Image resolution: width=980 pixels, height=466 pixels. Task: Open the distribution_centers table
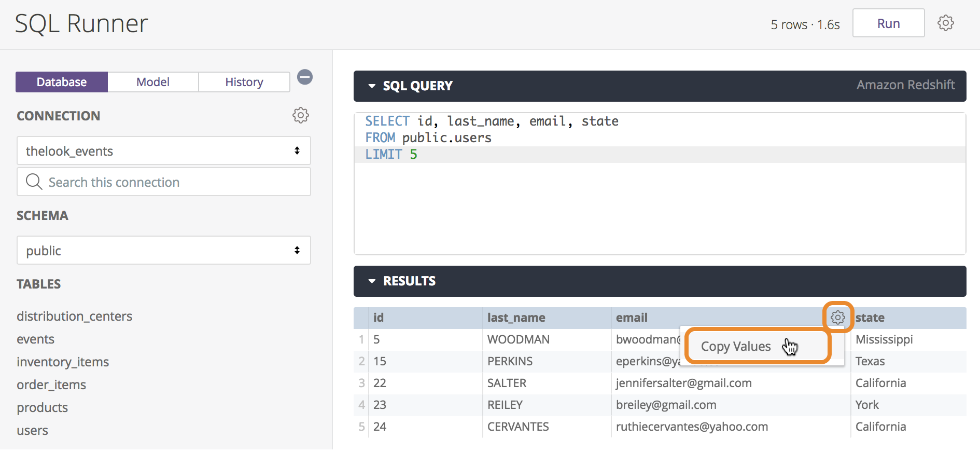tap(74, 316)
